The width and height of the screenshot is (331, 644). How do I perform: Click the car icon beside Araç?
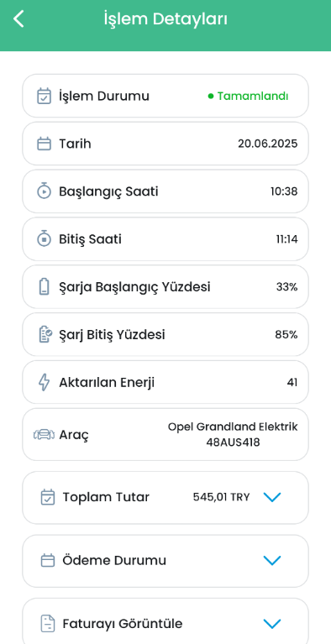pyautogui.click(x=44, y=435)
